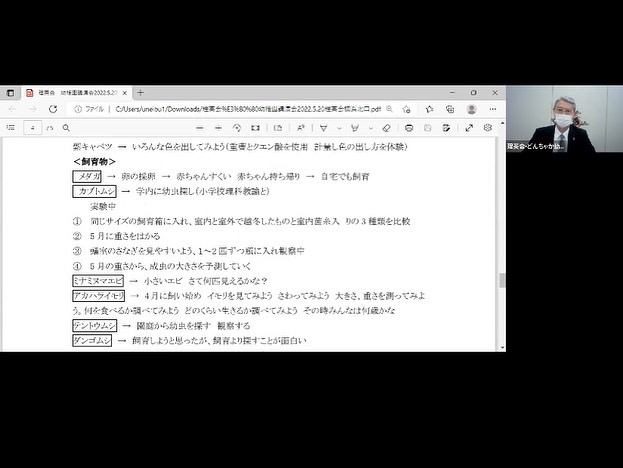
Task: Search within the PDF document
Action: tap(66, 128)
